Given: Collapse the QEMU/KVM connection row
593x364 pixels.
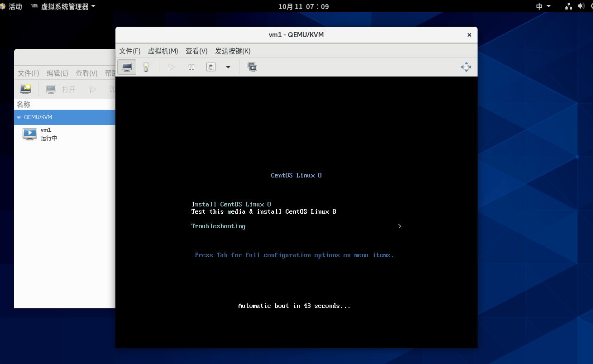Looking at the screenshot, I should (x=19, y=117).
